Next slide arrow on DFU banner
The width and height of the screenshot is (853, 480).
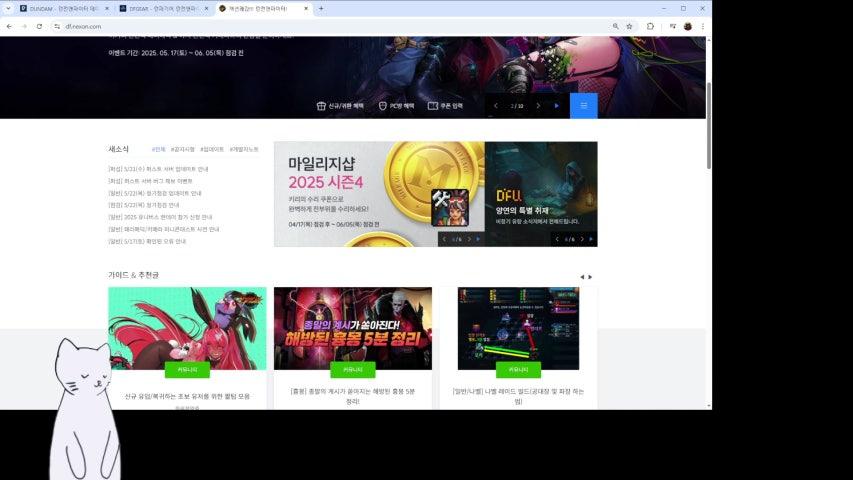coord(582,239)
